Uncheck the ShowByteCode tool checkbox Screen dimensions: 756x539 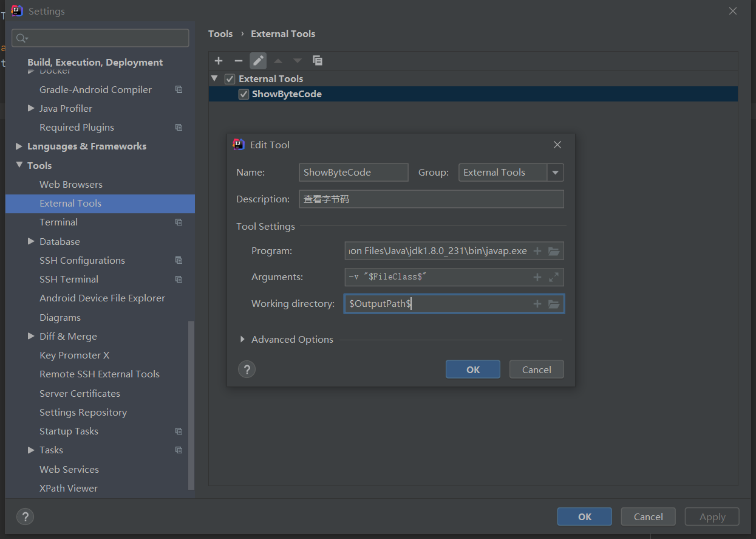pos(243,94)
